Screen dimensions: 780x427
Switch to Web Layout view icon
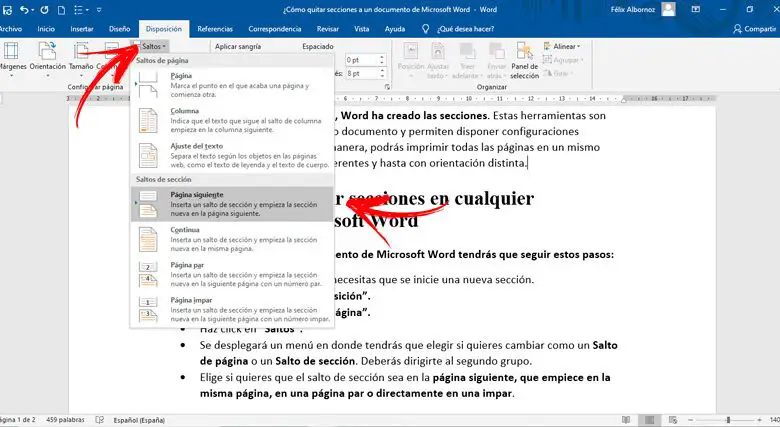coord(673,420)
